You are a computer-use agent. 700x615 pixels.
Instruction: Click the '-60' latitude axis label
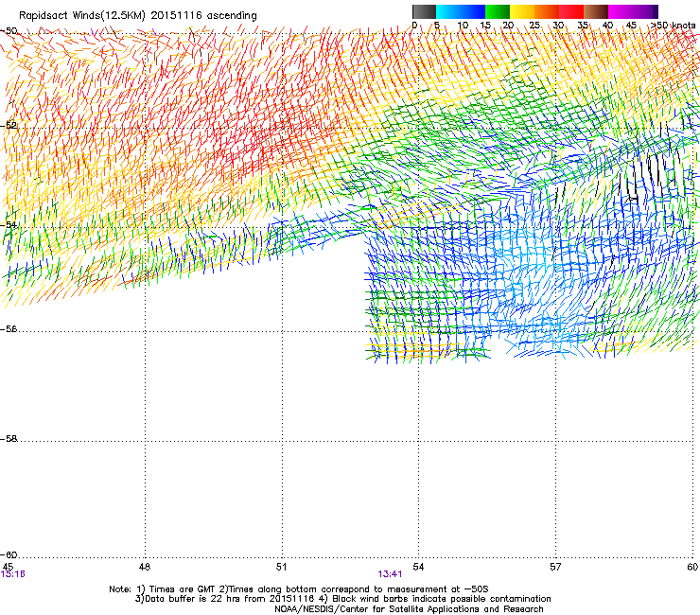coord(9,555)
